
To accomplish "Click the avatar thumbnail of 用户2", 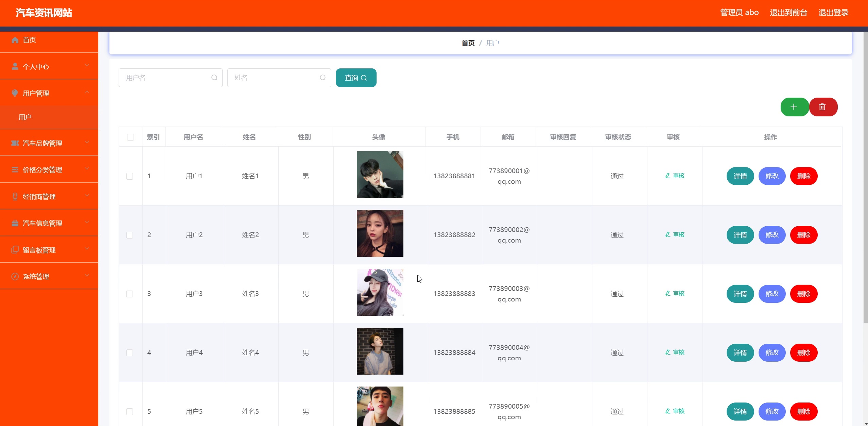I will [380, 233].
